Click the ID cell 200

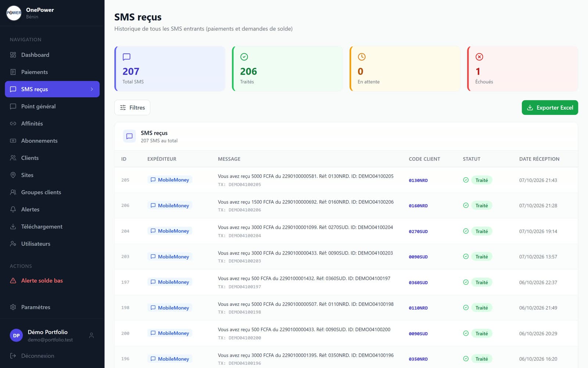pos(125,333)
